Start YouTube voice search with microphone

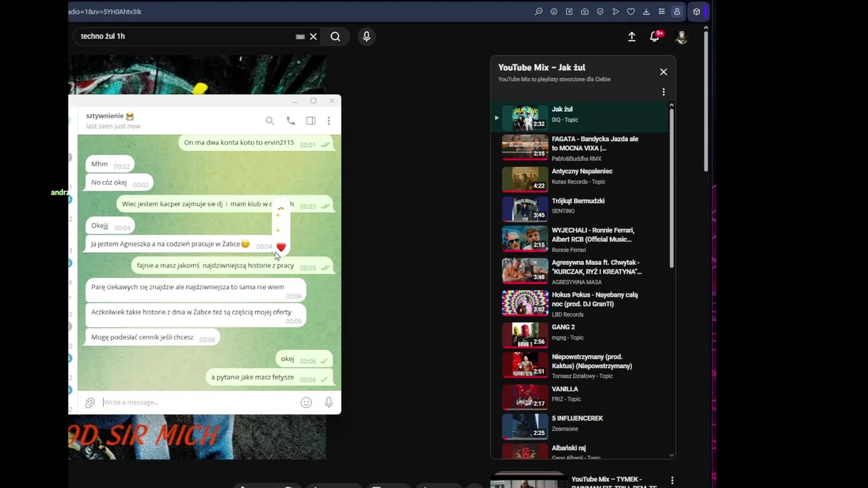click(x=366, y=37)
